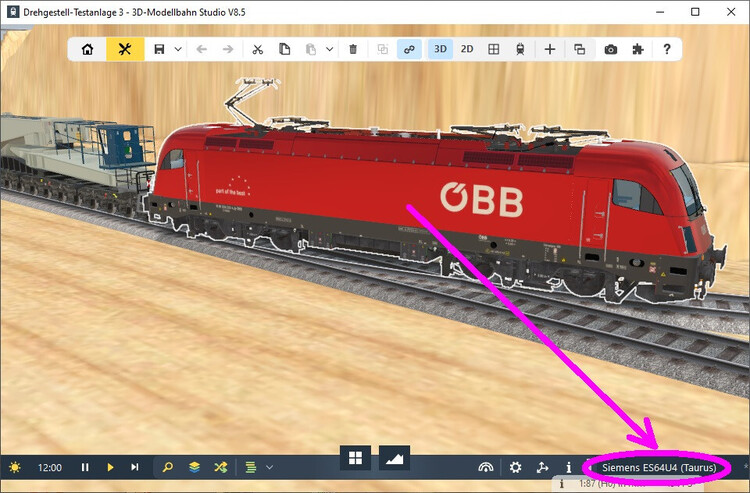Add a new object with plus icon
The height and width of the screenshot is (493, 750).
click(x=550, y=49)
